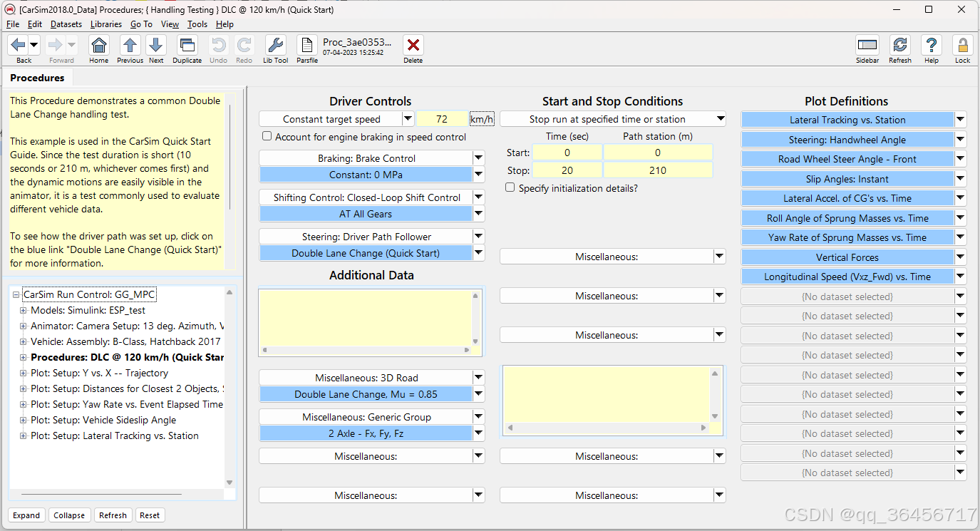This screenshot has height=531, width=980.
Task: Open the File menu
Action: pos(13,24)
